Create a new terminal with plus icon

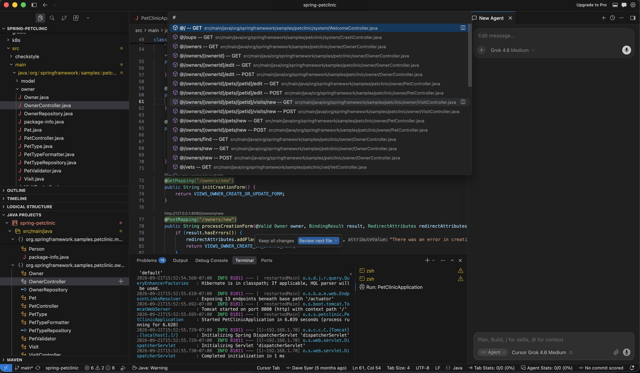point(427,260)
